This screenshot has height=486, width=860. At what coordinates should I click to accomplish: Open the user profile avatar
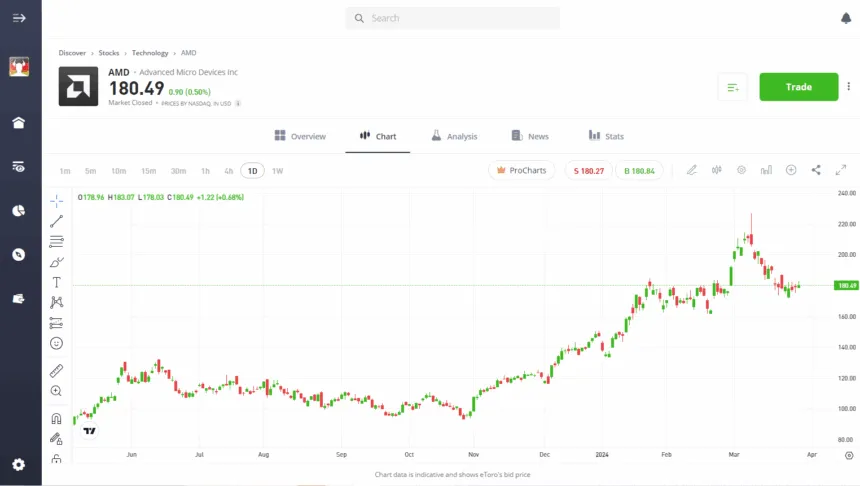click(x=19, y=67)
